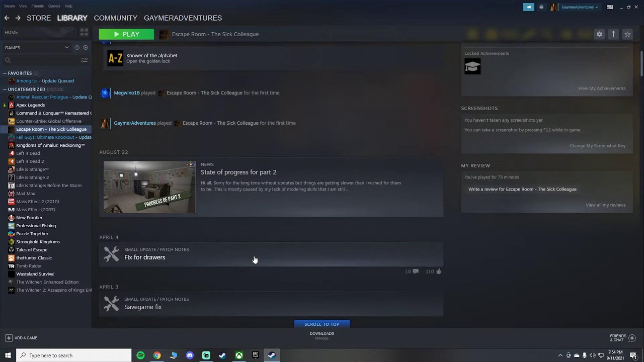This screenshot has height=362, width=644.
Task: Click theHunter Classic game icon
Action: 11,258
